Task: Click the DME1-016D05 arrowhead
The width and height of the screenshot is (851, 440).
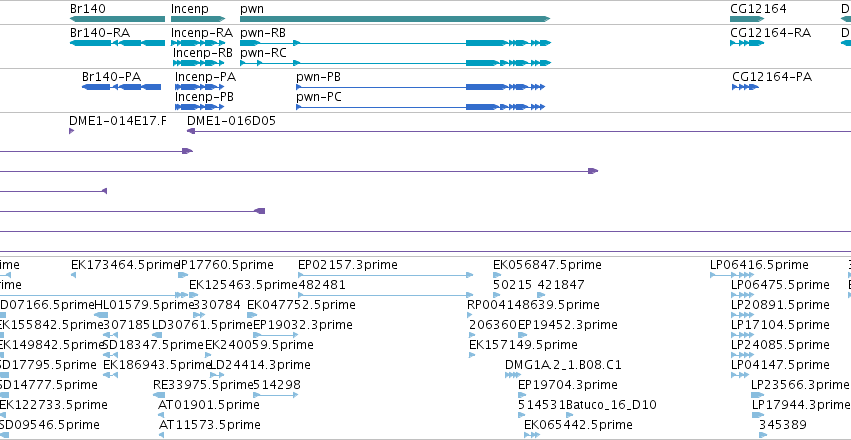Action: click(190, 131)
